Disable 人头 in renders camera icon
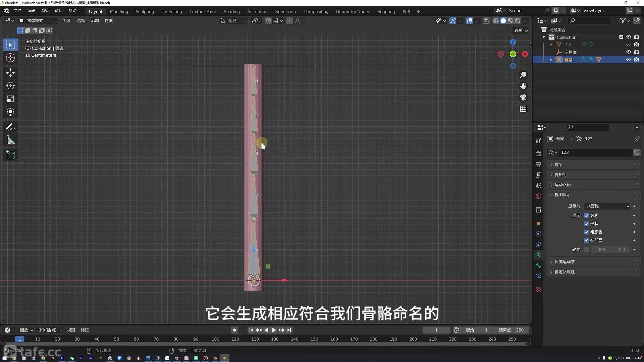The image size is (644, 362). (x=636, y=45)
